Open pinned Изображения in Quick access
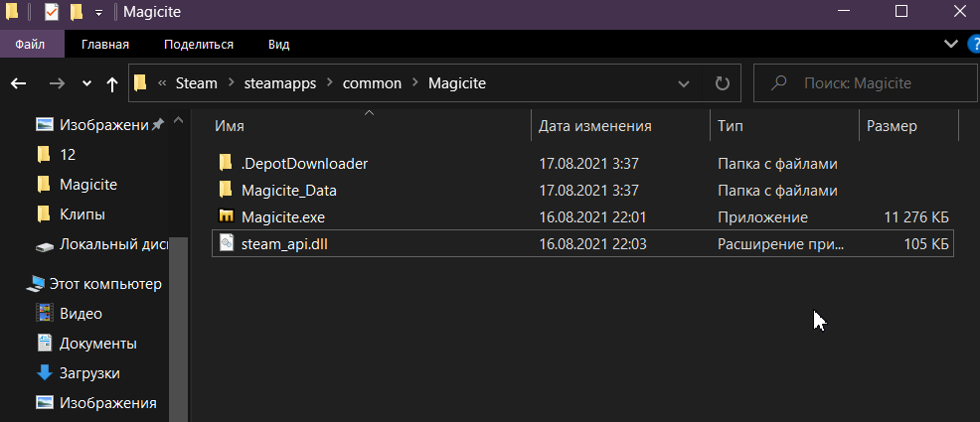The width and height of the screenshot is (980, 422). coord(103,125)
